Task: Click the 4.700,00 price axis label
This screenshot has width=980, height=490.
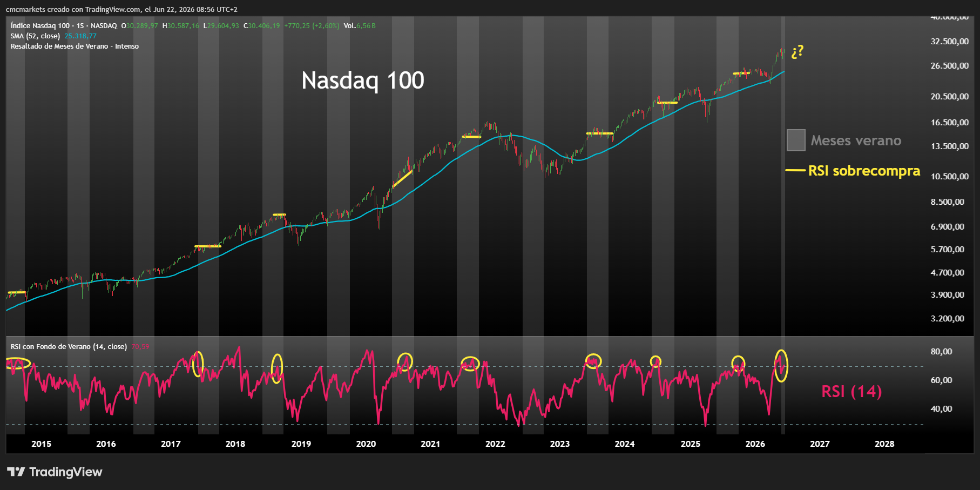Action: (x=948, y=272)
